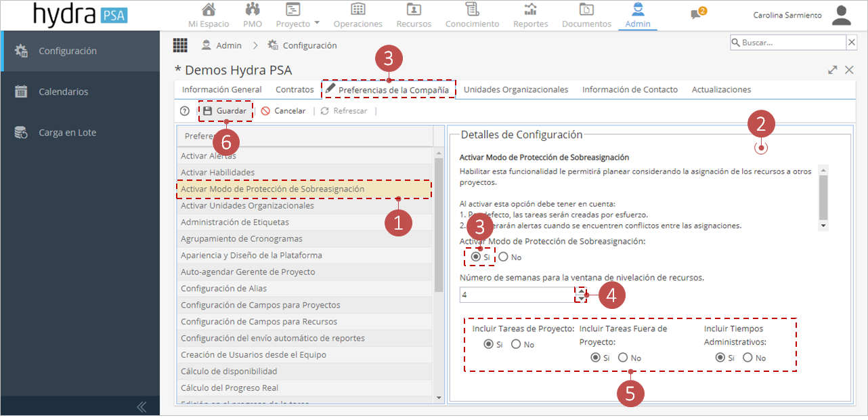Select Calendarios in the sidebar
Viewport: 868px width, 420px height.
tap(63, 91)
